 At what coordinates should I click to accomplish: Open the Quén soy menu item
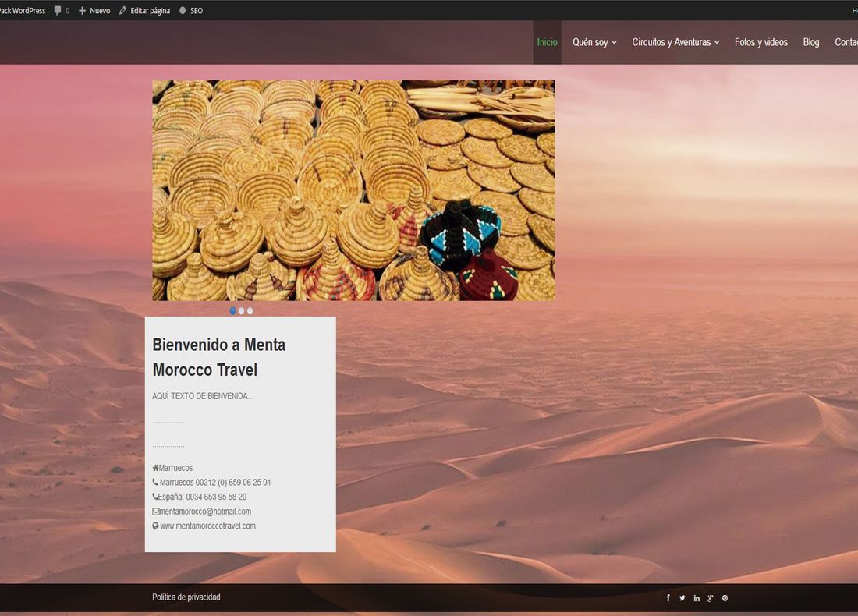pos(590,42)
